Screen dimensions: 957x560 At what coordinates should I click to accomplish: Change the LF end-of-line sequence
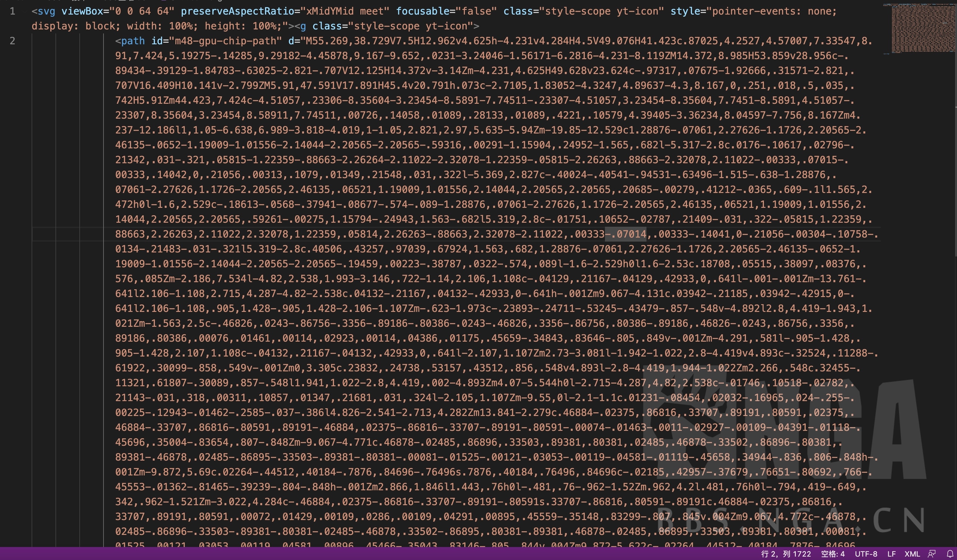click(x=891, y=554)
